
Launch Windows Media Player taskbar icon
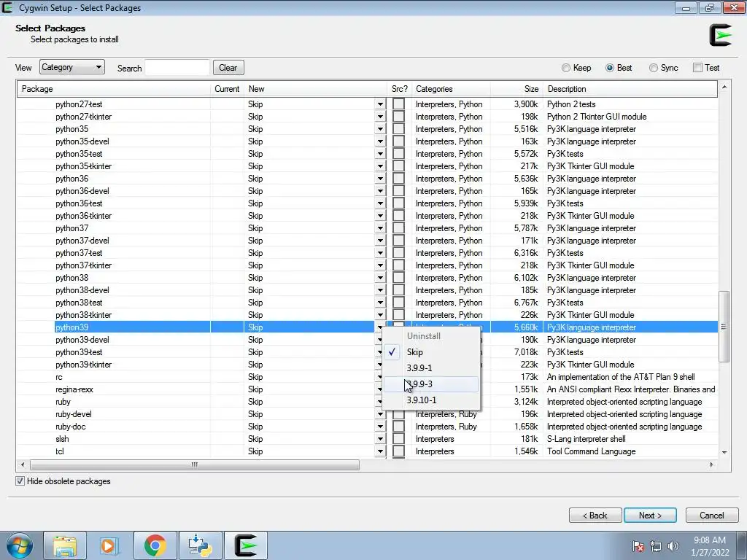pos(108,545)
